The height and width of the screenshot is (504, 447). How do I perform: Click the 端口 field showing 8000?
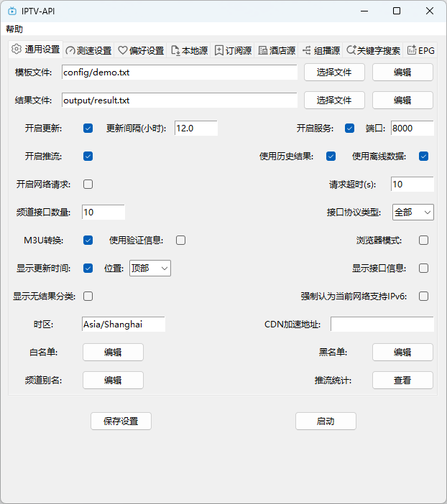point(413,129)
